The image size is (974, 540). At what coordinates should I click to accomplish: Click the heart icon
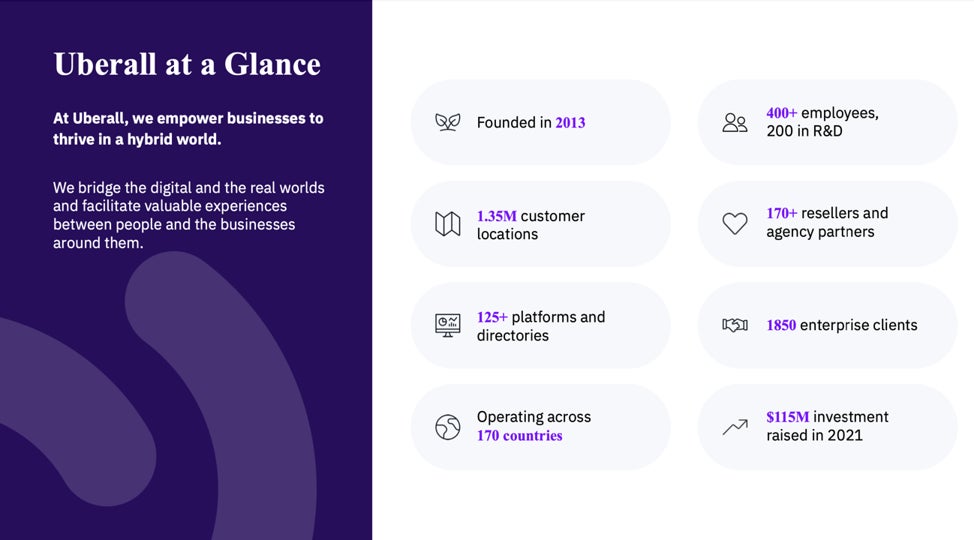point(735,224)
